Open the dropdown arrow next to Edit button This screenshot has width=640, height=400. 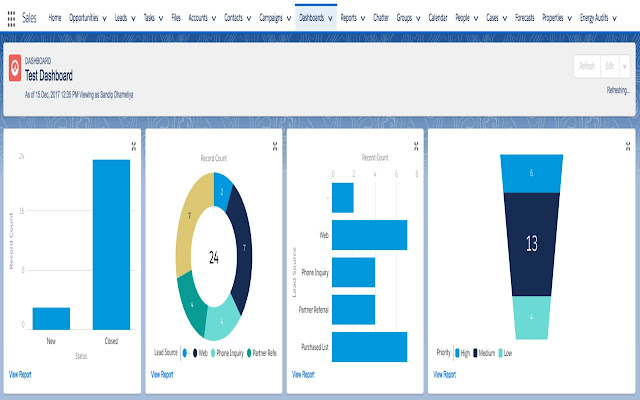tap(624, 67)
